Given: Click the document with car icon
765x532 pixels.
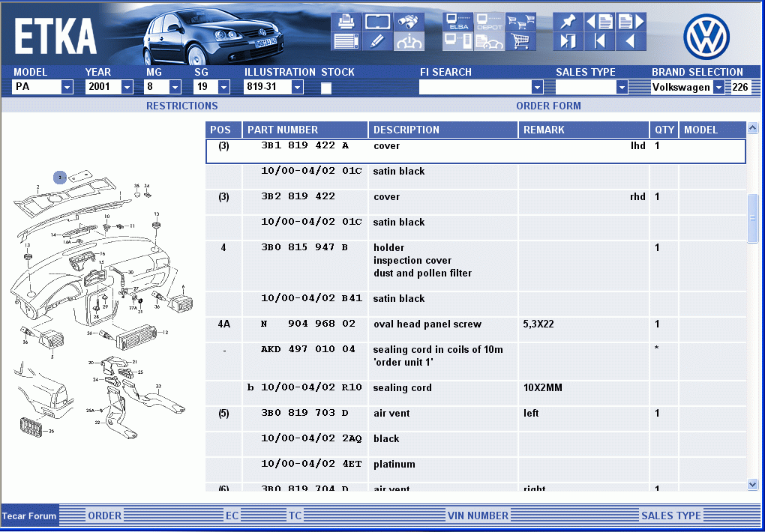Looking at the screenshot, I should coord(489,41).
